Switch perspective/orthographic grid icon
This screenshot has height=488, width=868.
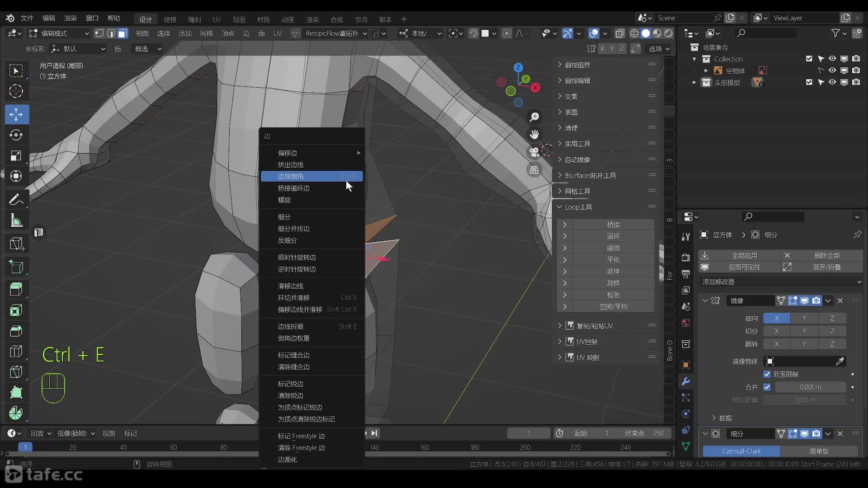coord(534,170)
